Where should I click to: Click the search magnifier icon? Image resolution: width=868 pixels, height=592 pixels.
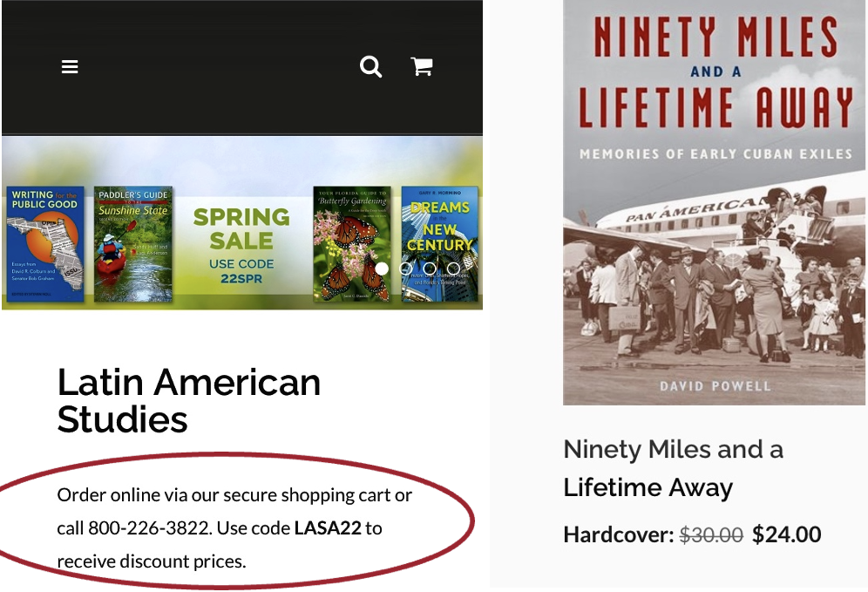pyautogui.click(x=371, y=66)
